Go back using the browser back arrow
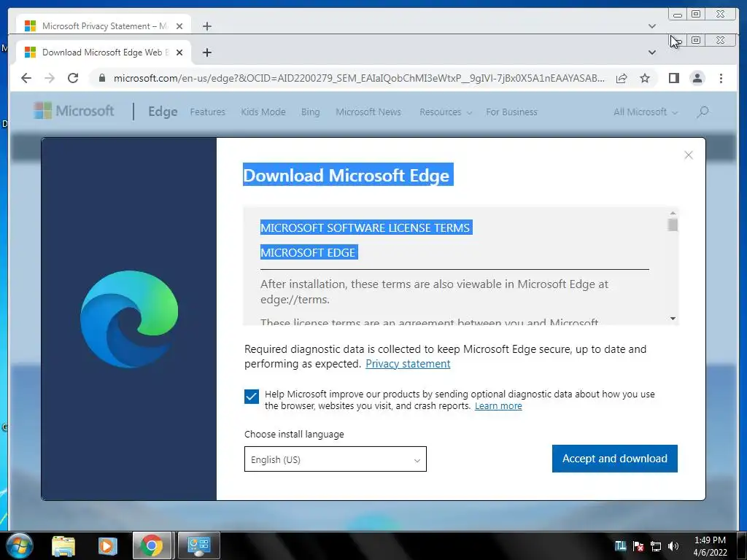Image resolution: width=747 pixels, height=560 pixels. [x=26, y=78]
